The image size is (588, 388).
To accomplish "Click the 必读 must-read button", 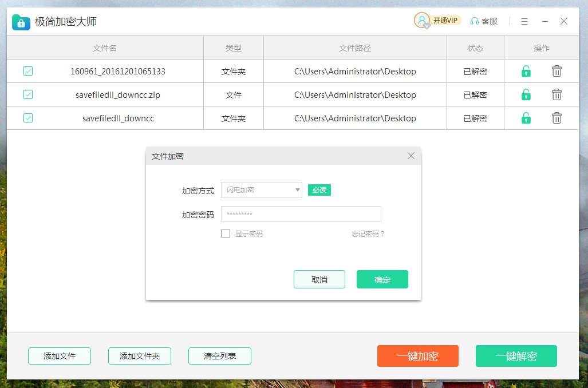I will click(x=319, y=190).
